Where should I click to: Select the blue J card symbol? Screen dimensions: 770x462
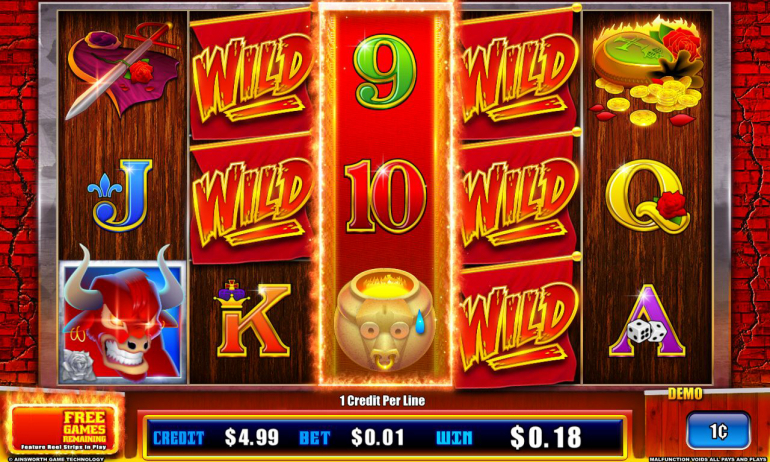pyautogui.click(x=121, y=195)
